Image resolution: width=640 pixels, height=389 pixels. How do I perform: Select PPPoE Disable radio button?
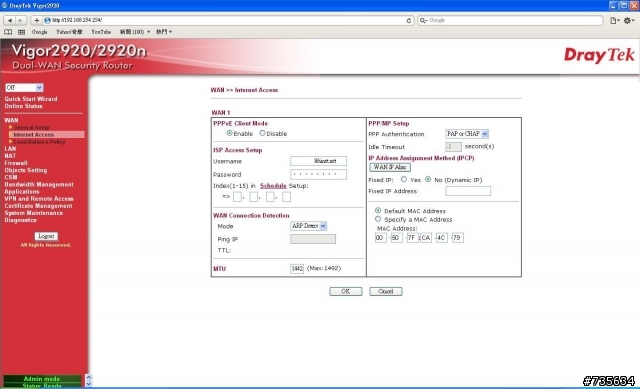(262, 133)
